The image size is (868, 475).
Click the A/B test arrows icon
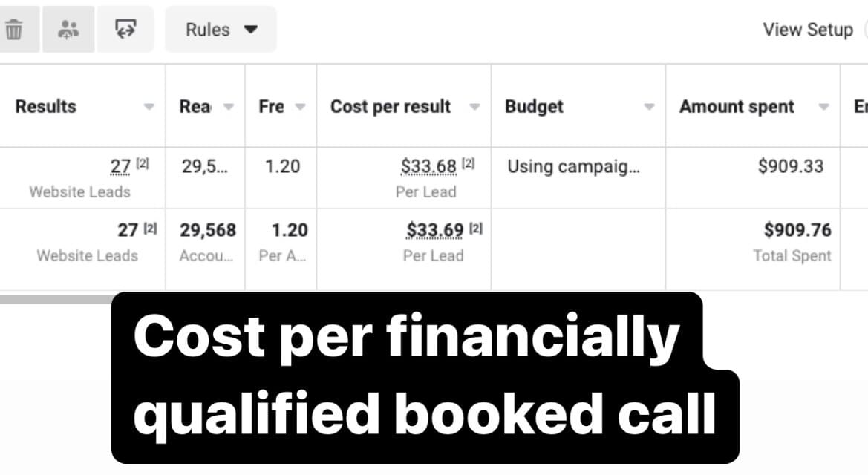click(x=125, y=30)
